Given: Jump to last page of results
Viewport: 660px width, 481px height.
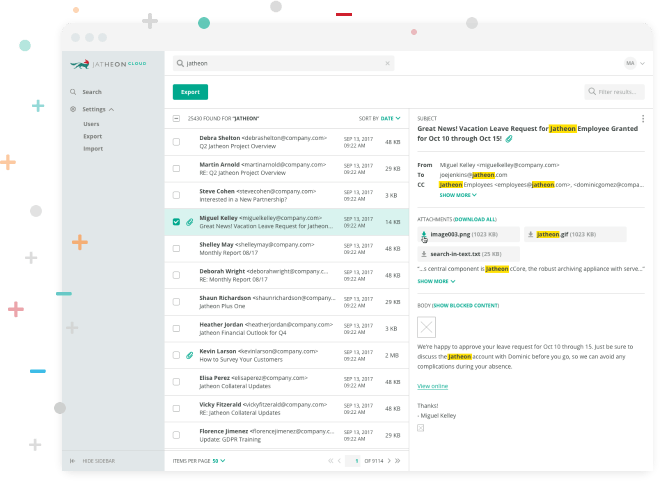Looking at the screenshot, I should click(398, 461).
